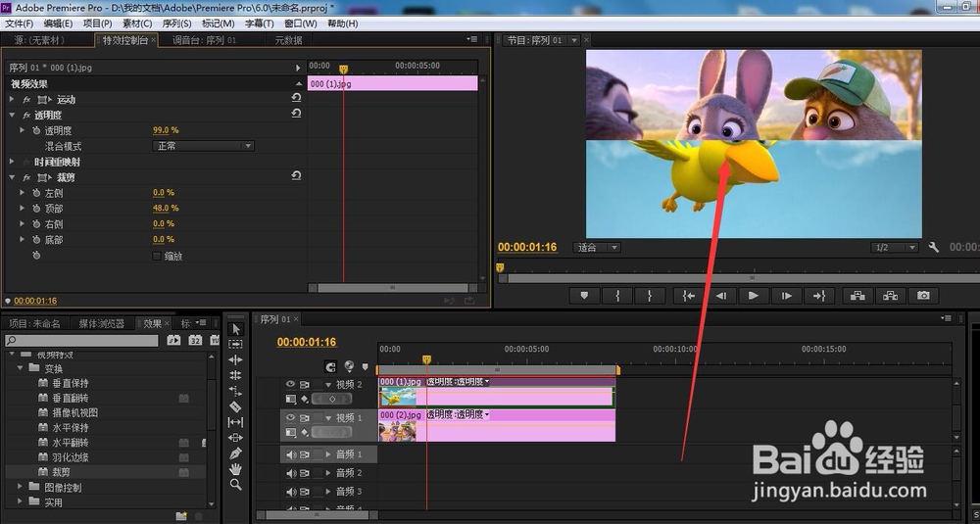Select the Rate Stretch tool
This screenshot has width=980, height=524.
[235, 391]
